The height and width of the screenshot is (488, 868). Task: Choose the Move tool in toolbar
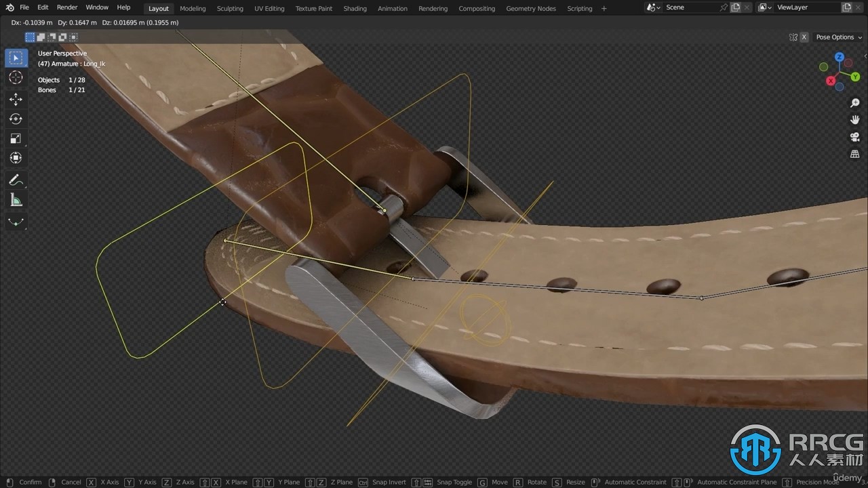(x=16, y=99)
